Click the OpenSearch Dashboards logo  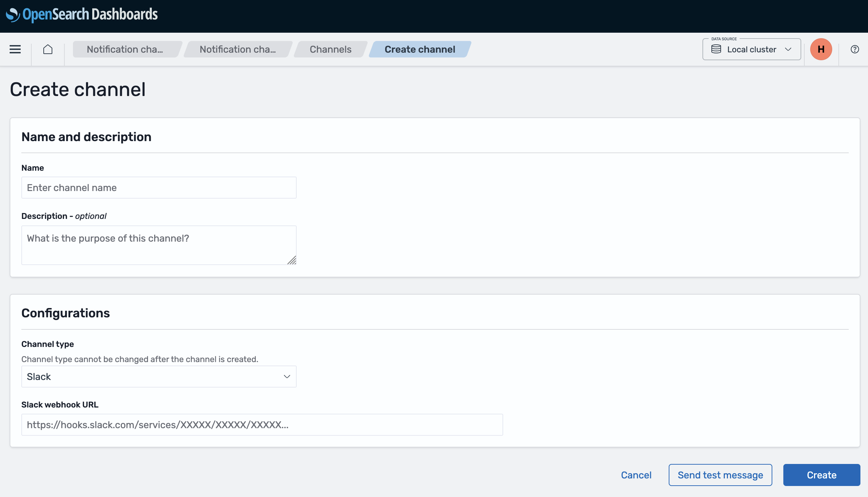pos(82,14)
